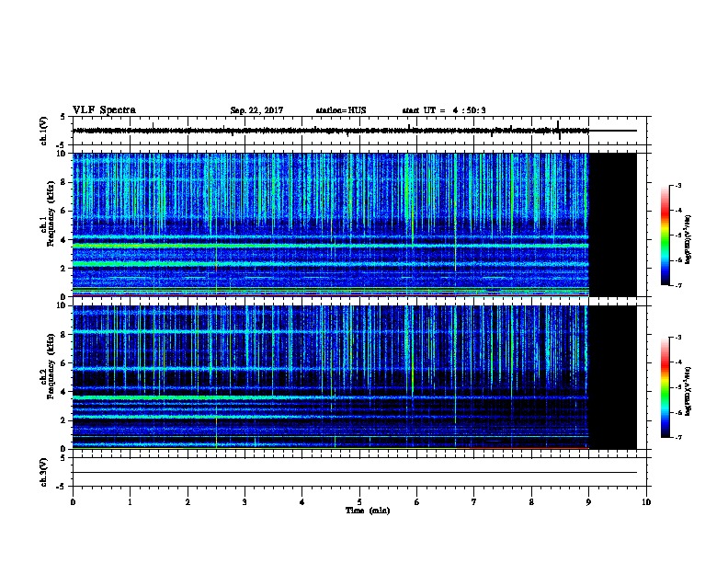Screen dimensions: 728x563
Task: Click the '1' tick on time axis
Action: pos(130,502)
